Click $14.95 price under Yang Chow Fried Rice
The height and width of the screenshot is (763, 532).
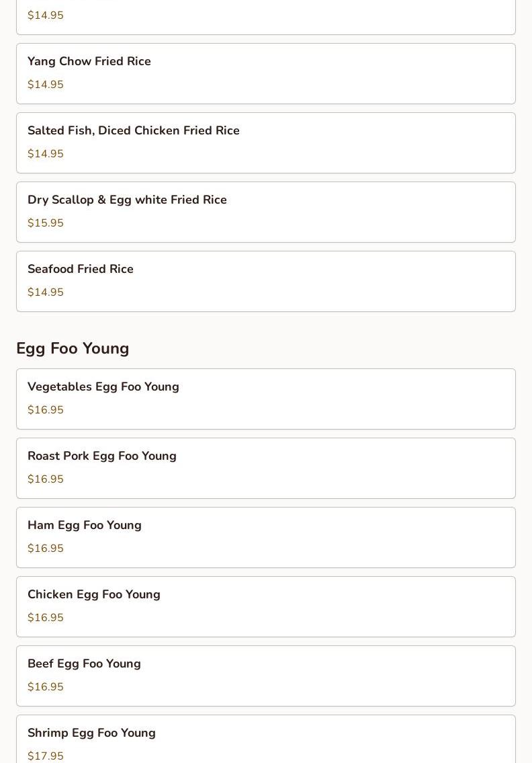pyautogui.click(x=46, y=85)
